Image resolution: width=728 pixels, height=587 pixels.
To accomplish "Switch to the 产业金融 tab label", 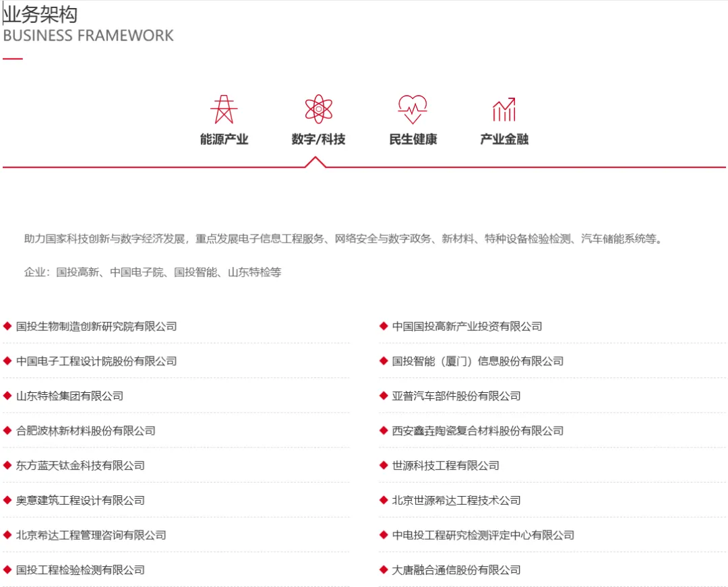I will (504, 139).
